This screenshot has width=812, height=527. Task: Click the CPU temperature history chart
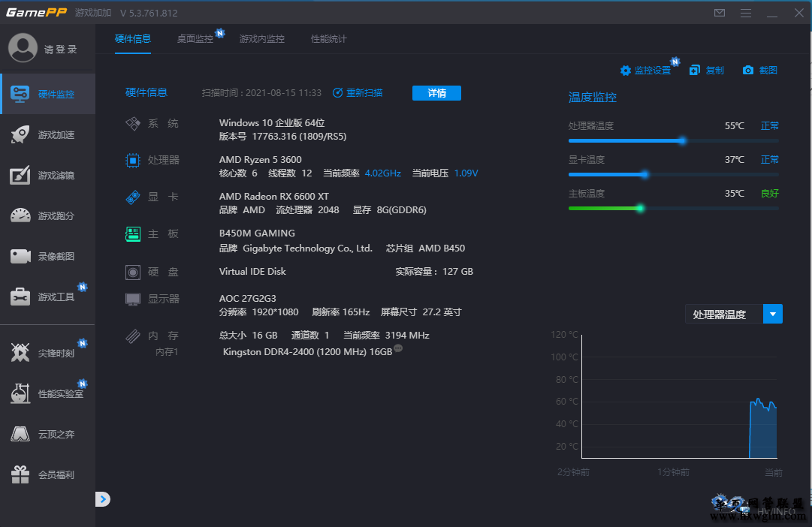tap(680, 396)
